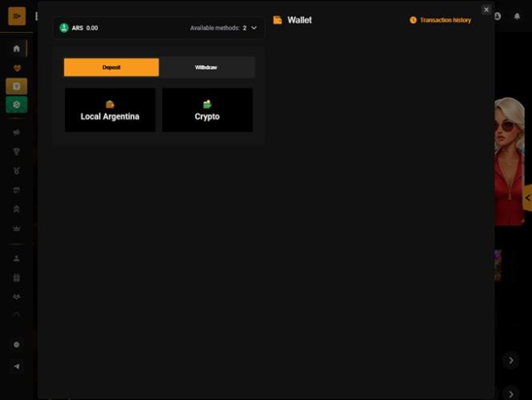Open favorites heart icon in sidebar
The image size is (532, 400).
pos(17,68)
